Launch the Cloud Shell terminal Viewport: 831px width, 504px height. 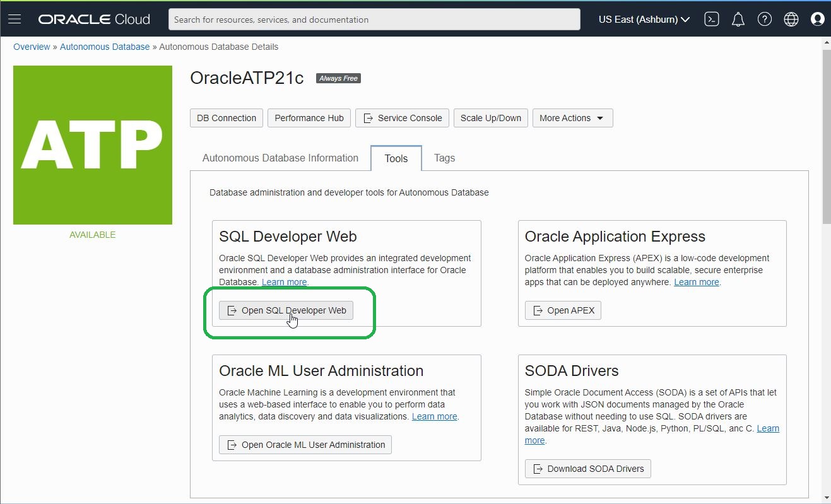click(x=711, y=19)
